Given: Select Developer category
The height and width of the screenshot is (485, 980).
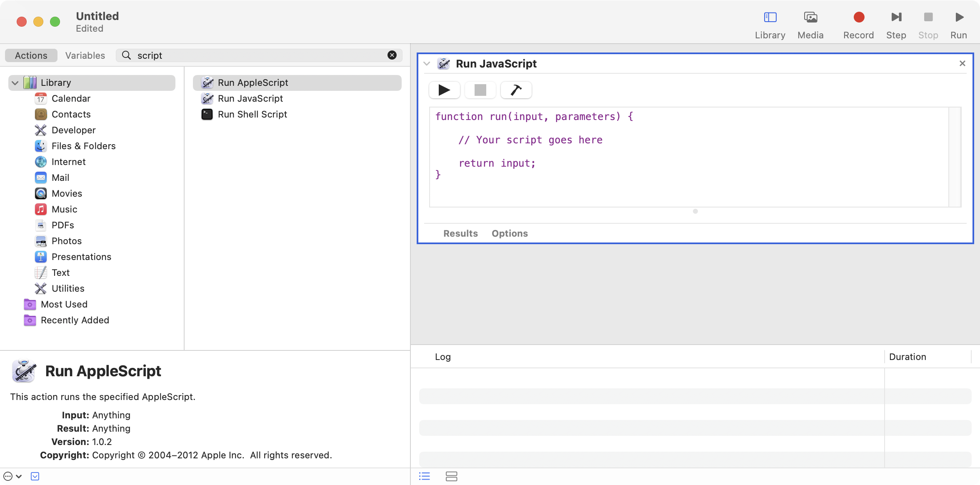Looking at the screenshot, I should pyautogui.click(x=73, y=130).
